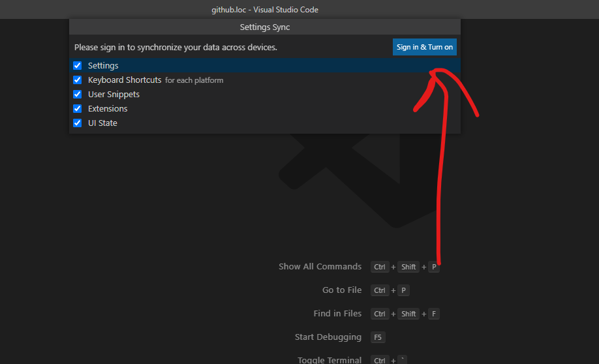This screenshot has width=599, height=364.
Task: Click the P key hint beside Go to File
Action: click(x=403, y=290)
